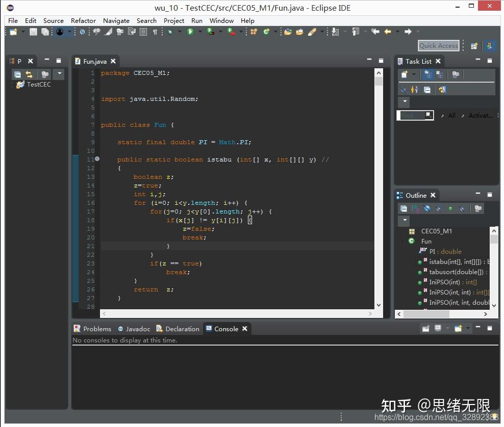Click the Save All toolbar icon
The width and height of the screenshot is (504, 427).
(45, 32)
